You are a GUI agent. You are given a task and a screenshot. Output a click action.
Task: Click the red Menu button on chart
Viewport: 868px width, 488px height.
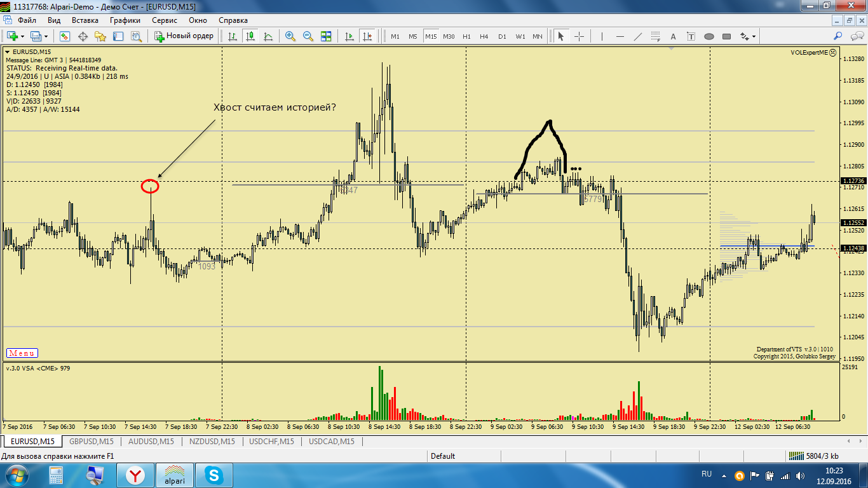22,353
